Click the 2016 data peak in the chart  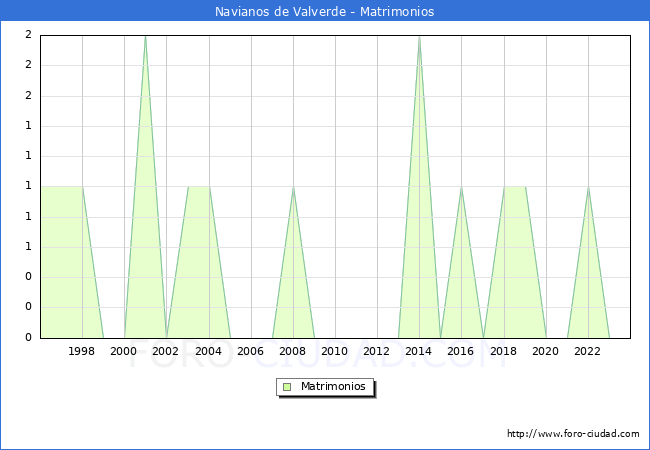coord(461,187)
